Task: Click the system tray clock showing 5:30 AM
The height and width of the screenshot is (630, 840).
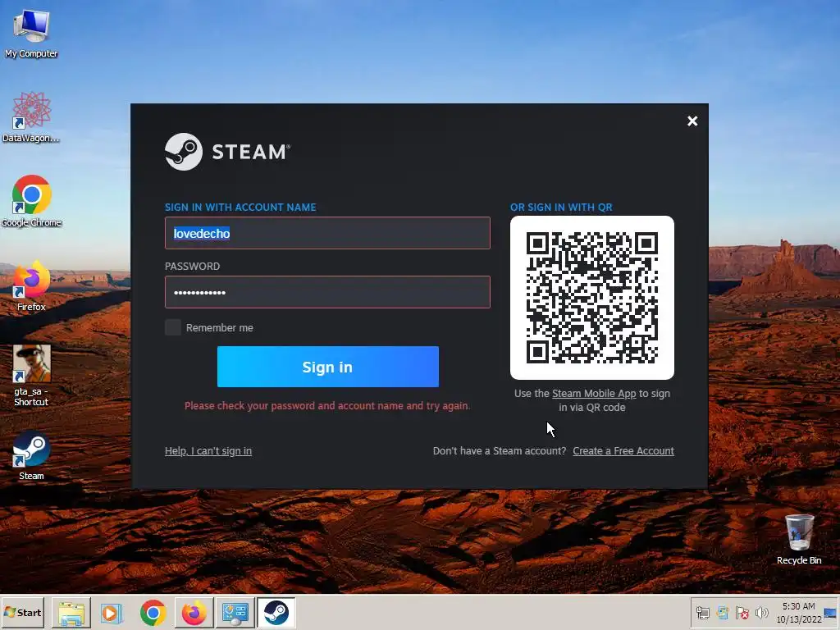Action: click(x=798, y=612)
